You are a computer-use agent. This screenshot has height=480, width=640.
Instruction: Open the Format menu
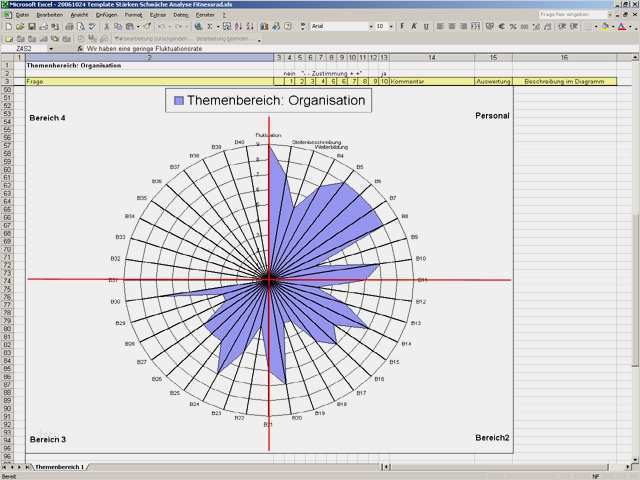[132, 15]
